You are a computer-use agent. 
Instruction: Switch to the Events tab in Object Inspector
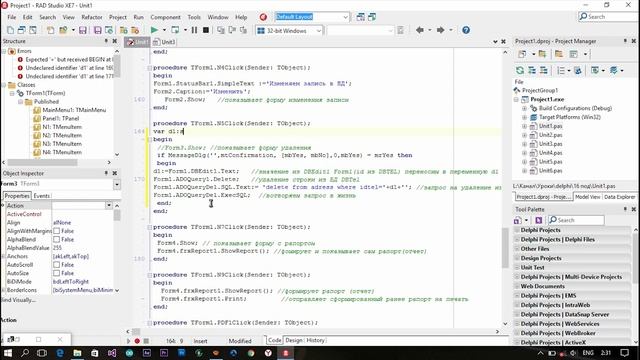coord(41,196)
